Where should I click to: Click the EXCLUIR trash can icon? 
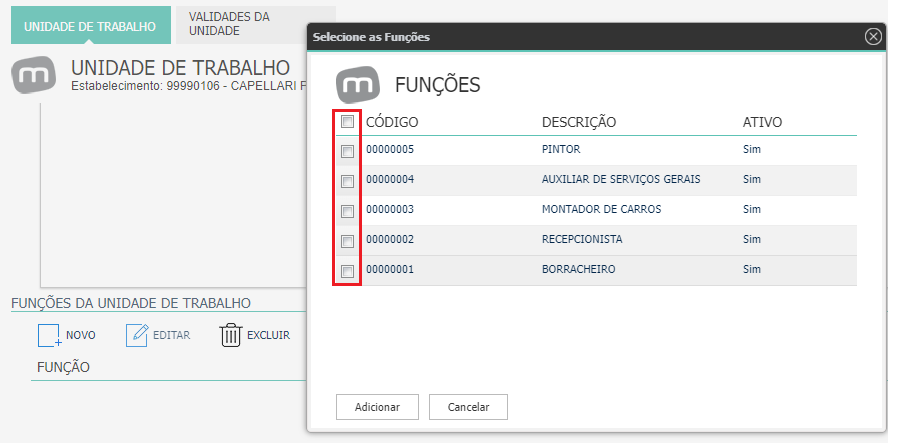[231, 336]
